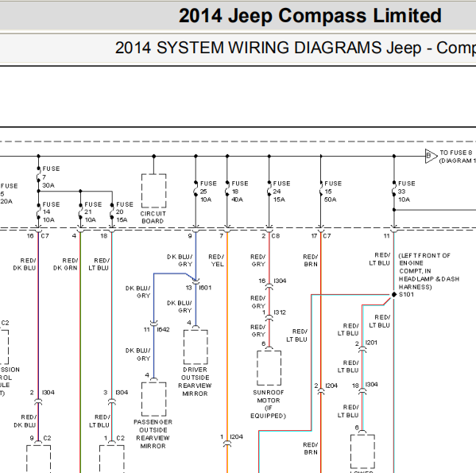476x473 pixels.
Task: Click the sunroof motor dashed component box
Action: (x=269, y=368)
